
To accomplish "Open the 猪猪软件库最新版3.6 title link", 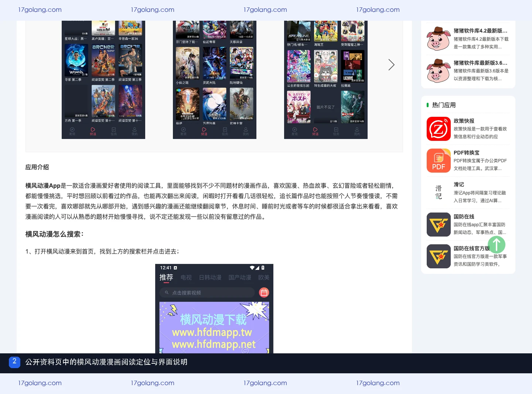I will pyautogui.click(x=480, y=63).
